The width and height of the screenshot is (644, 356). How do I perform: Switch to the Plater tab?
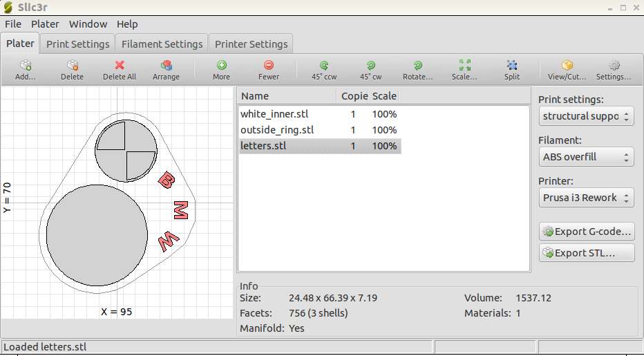tap(20, 43)
